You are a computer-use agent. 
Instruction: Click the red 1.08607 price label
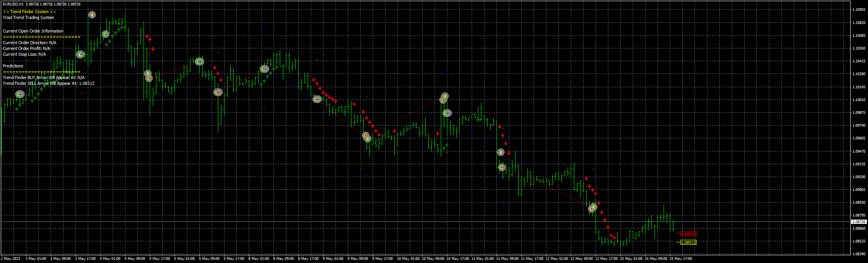pyautogui.click(x=688, y=234)
